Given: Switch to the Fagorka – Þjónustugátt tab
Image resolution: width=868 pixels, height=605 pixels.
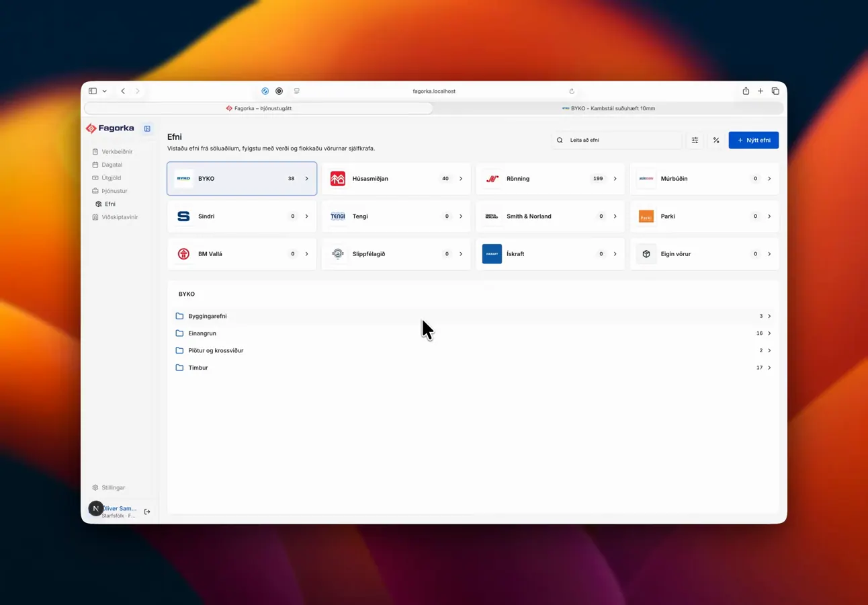Looking at the screenshot, I should pyautogui.click(x=259, y=108).
